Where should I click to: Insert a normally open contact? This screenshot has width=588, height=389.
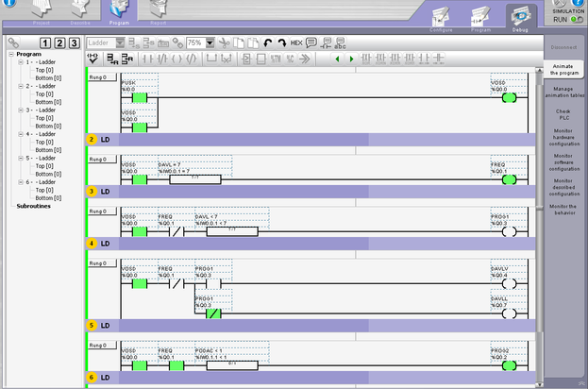tap(147, 59)
